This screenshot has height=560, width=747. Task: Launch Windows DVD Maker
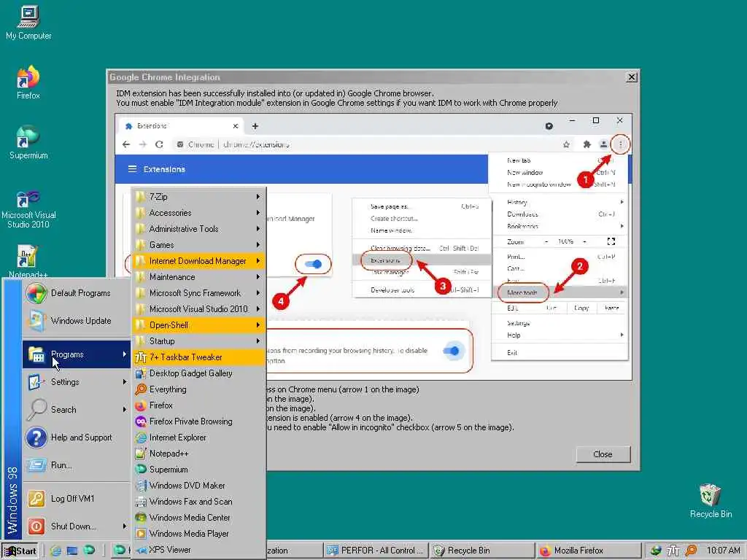[198, 485]
